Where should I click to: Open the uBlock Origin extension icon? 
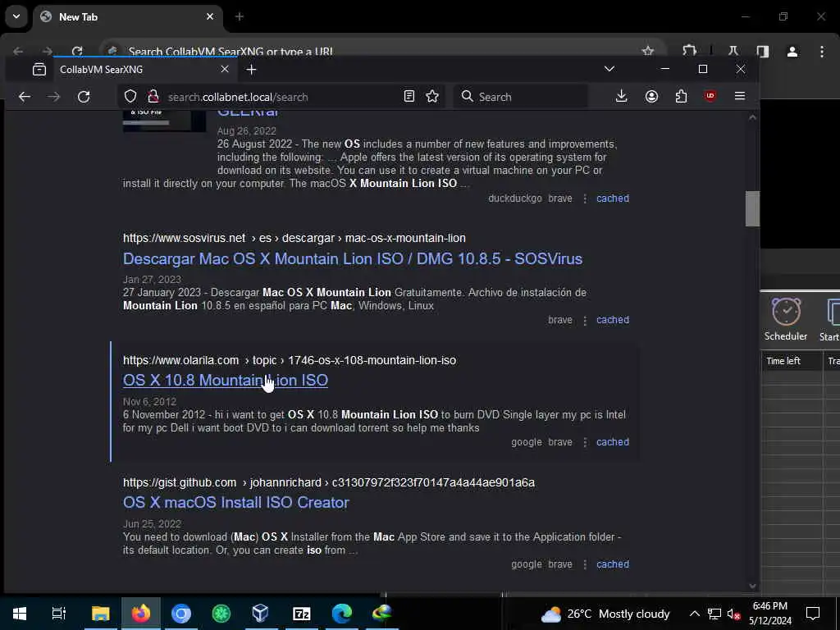coord(710,97)
